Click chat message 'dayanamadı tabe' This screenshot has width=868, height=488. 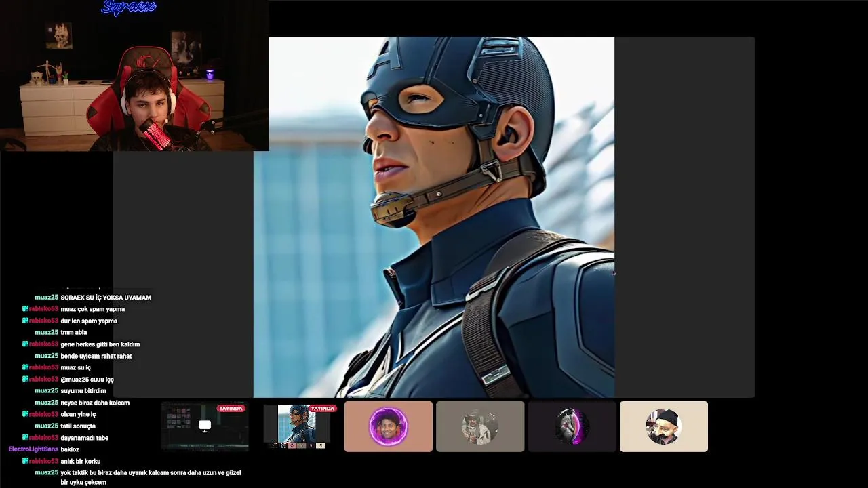85,438
